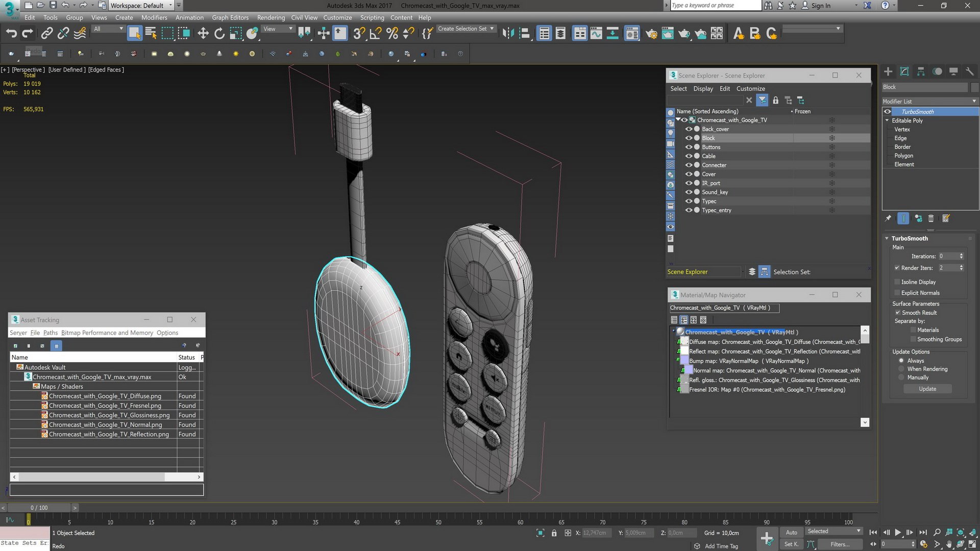This screenshot has height=551, width=980.
Task: Open the Modifier List dropdown
Action: click(930, 101)
